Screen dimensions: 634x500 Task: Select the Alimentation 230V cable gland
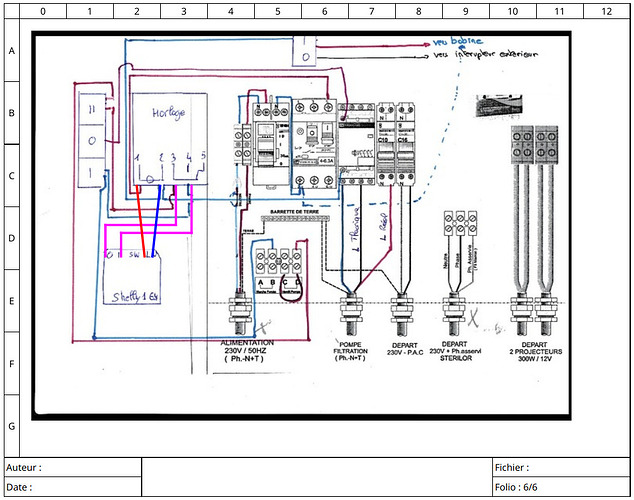tap(240, 315)
